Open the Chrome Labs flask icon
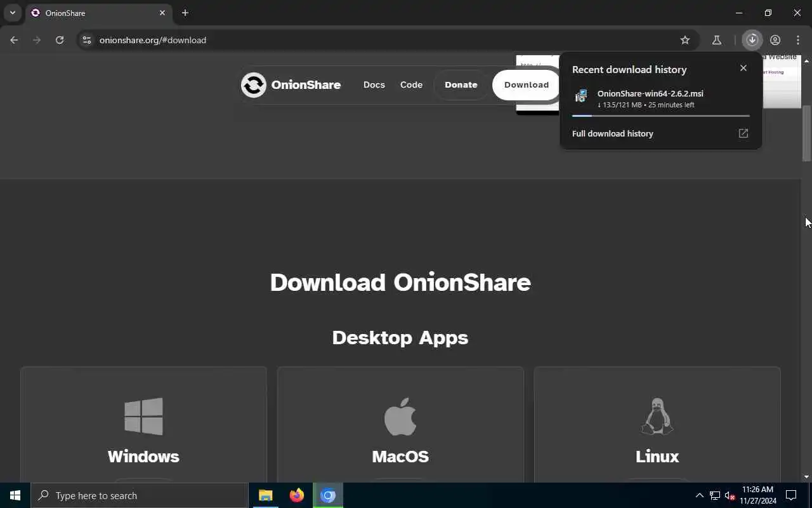812x508 pixels. point(717,40)
